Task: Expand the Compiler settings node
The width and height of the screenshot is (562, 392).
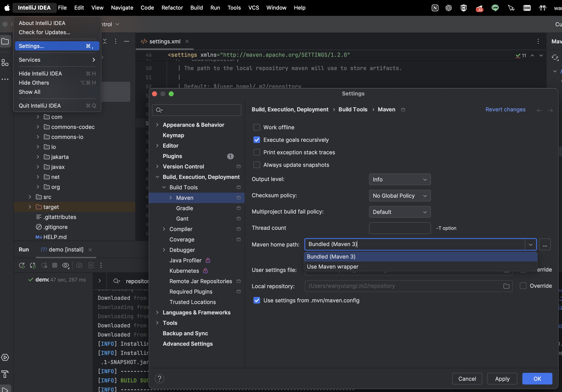Action: click(x=164, y=229)
